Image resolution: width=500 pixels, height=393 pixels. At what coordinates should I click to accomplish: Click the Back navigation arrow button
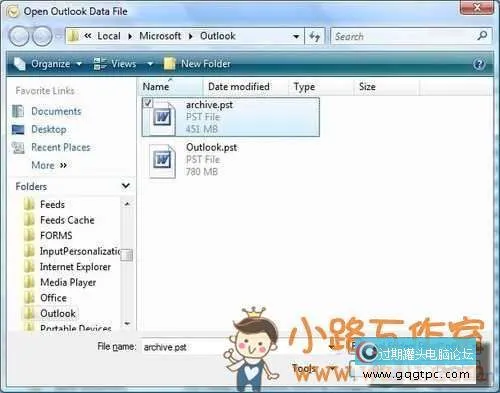pos(19,36)
